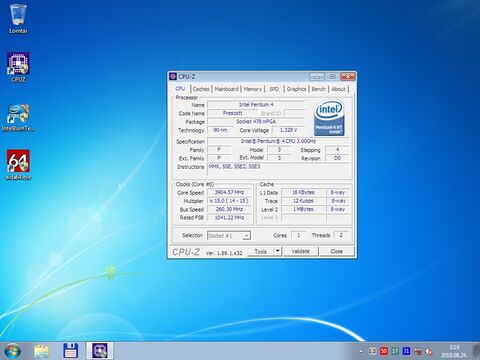Click the white tray icon showing 13
The image size is (480, 360).
coord(372,351)
